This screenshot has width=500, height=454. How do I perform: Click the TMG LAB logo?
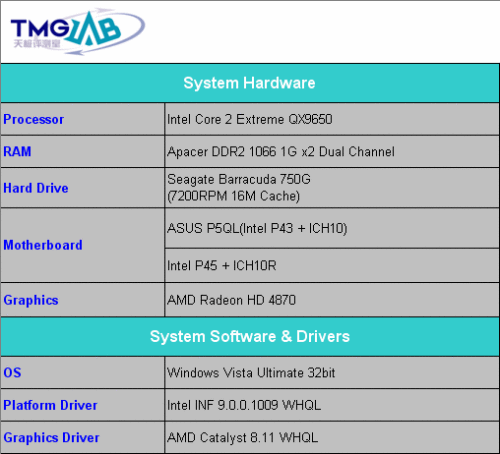click(77, 32)
